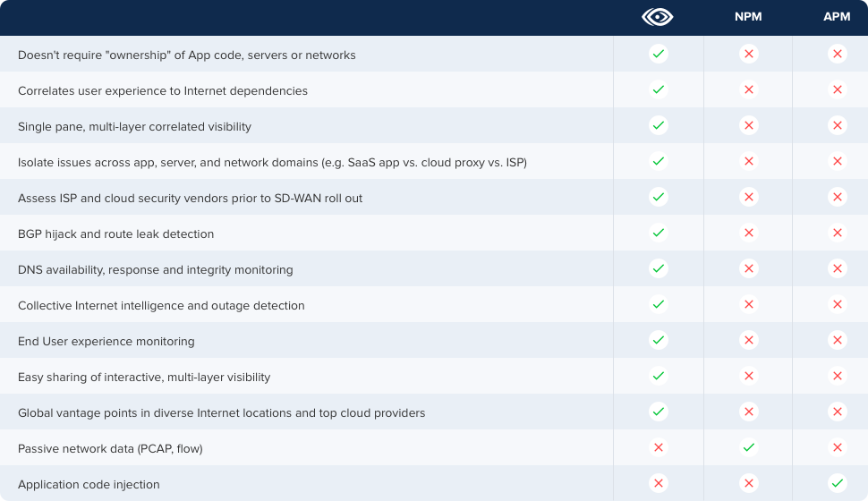Click the eye logo in the header
This screenshot has width=868, height=501.
658,17
